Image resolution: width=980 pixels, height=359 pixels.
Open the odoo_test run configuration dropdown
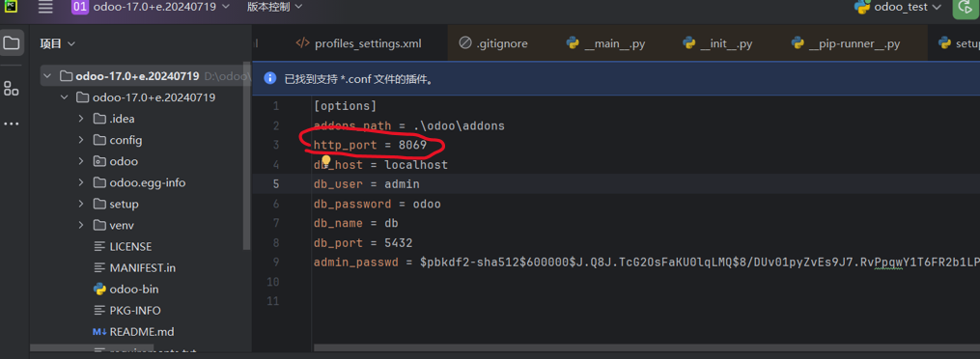tap(898, 8)
